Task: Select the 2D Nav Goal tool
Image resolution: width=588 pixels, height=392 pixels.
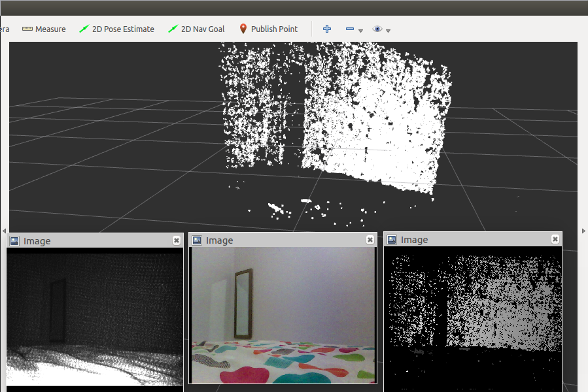Action: point(196,29)
